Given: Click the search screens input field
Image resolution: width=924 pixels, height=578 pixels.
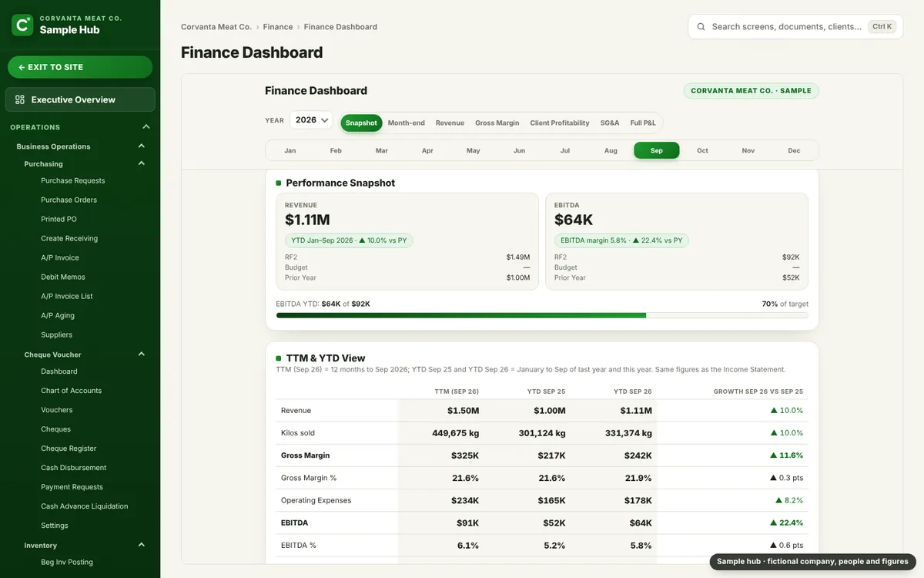Looking at the screenshot, I should (795, 26).
